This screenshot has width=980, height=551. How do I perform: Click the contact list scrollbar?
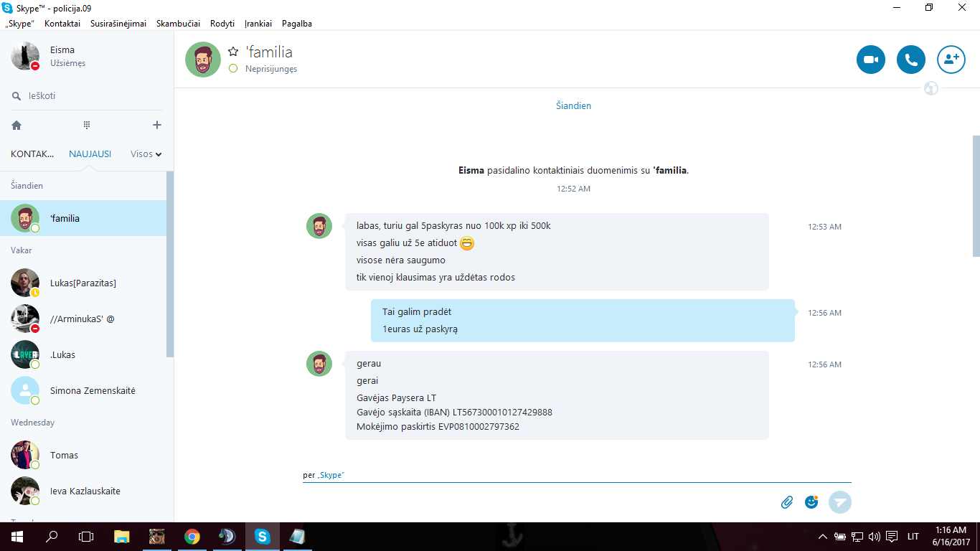170,264
